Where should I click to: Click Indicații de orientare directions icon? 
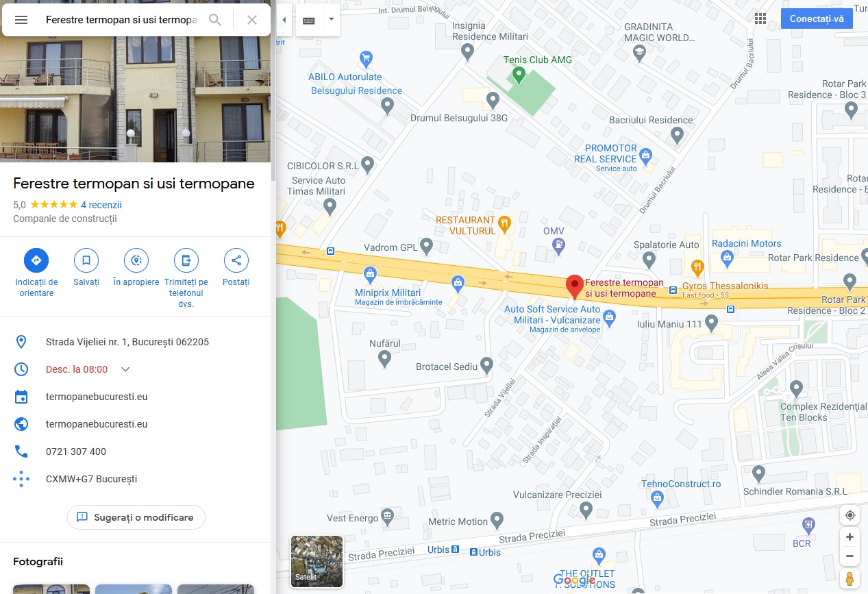click(x=36, y=260)
